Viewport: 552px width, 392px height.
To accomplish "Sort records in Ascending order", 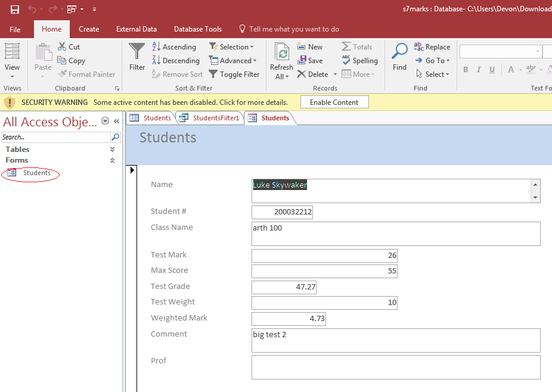I will [174, 47].
